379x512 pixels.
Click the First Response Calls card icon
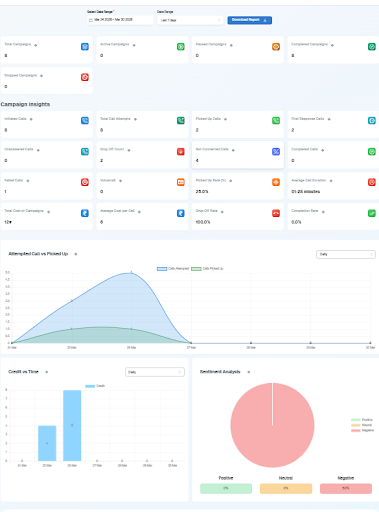[372, 120]
